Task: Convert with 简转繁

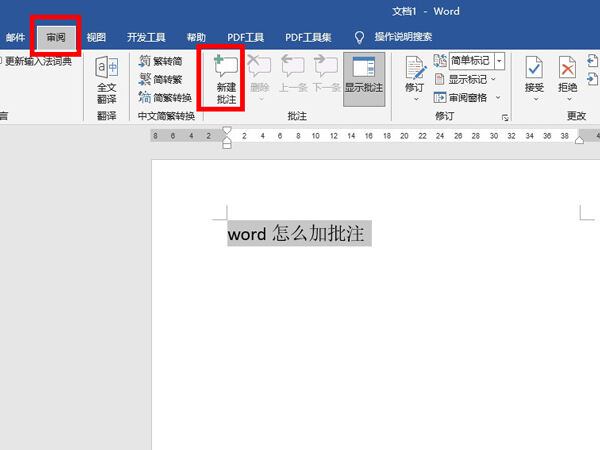Action: point(160,79)
